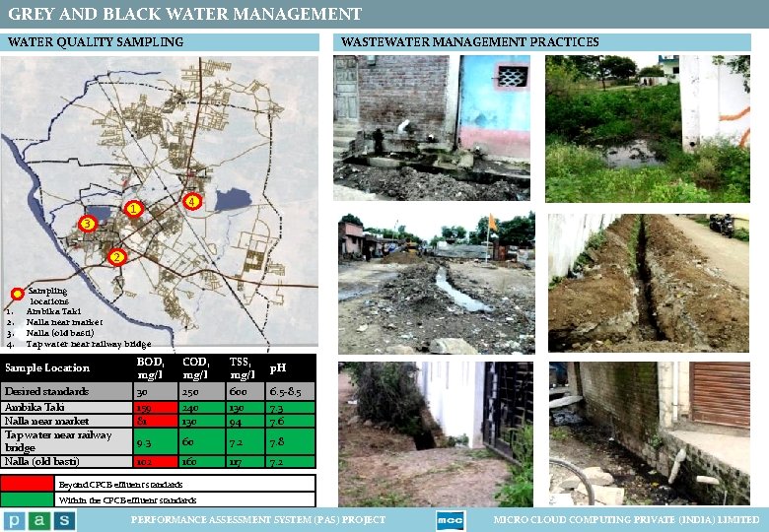Click desired standards TSS value 600
The width and height of the screenshot is (769, 532).
click(237, 392)
